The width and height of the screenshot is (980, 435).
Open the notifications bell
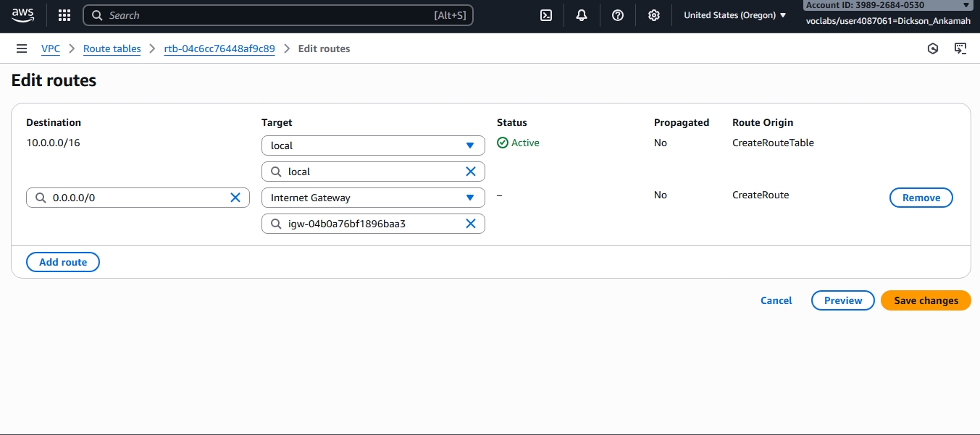pos(582,14)
